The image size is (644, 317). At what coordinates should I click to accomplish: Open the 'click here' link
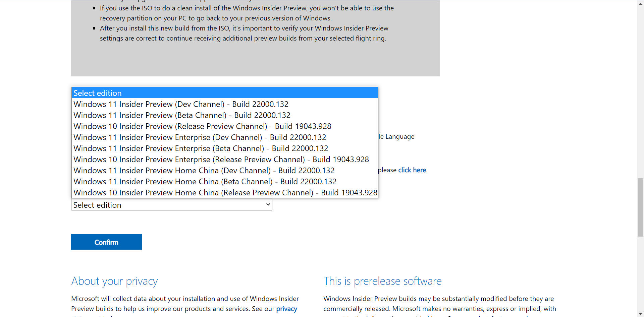(412, 170)
